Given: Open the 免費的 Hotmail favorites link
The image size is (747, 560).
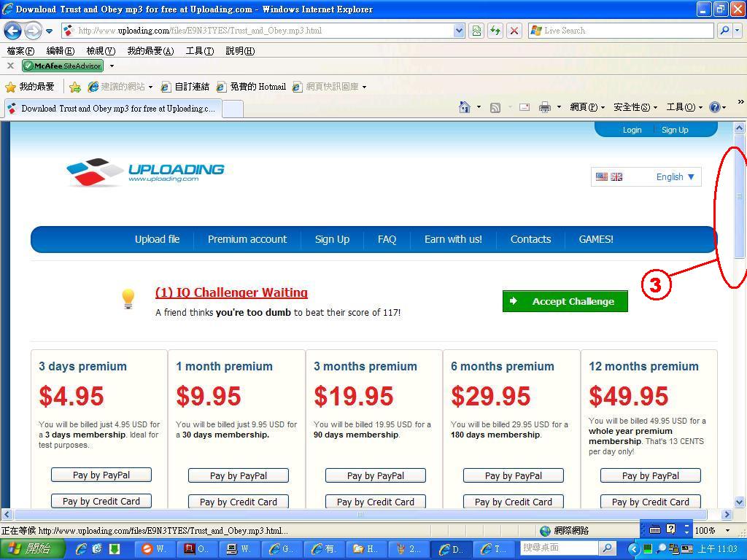Looking at the screenshot, I should coord(251,87).
